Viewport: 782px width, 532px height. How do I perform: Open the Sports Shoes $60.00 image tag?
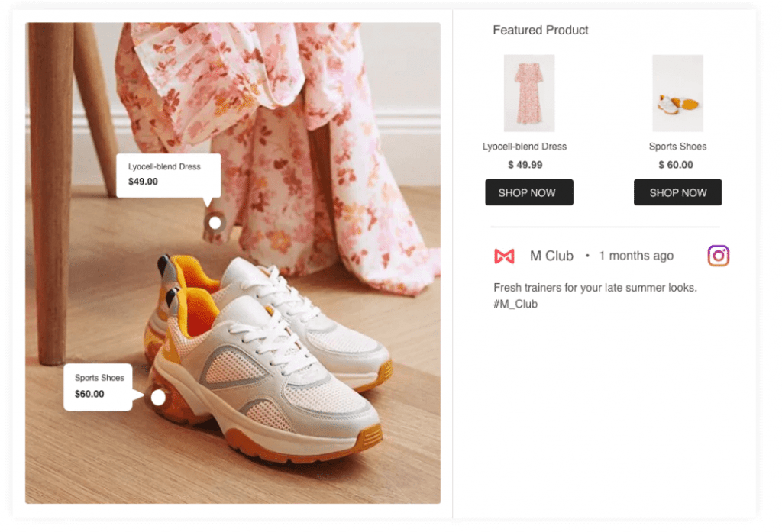click(99, 386)
